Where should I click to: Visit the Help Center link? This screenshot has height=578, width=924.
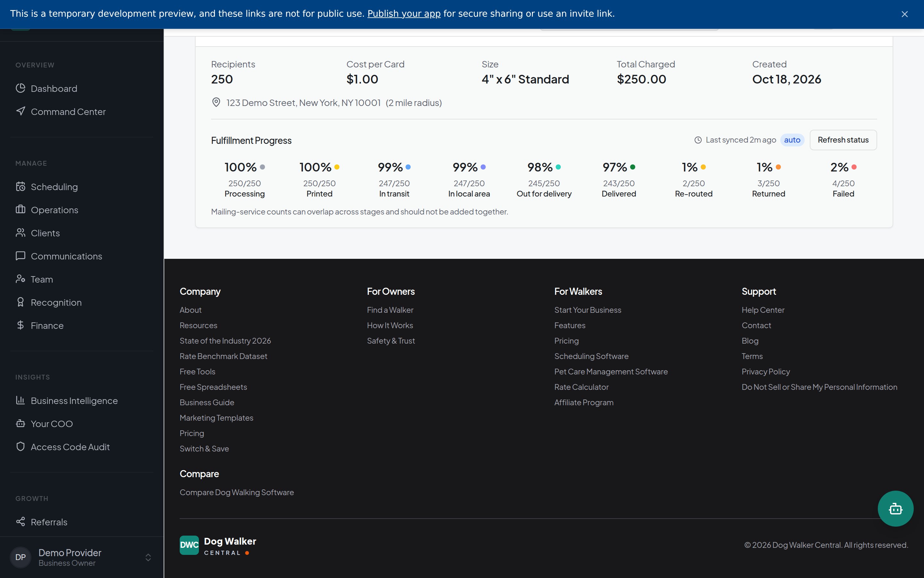click(763, 310)
